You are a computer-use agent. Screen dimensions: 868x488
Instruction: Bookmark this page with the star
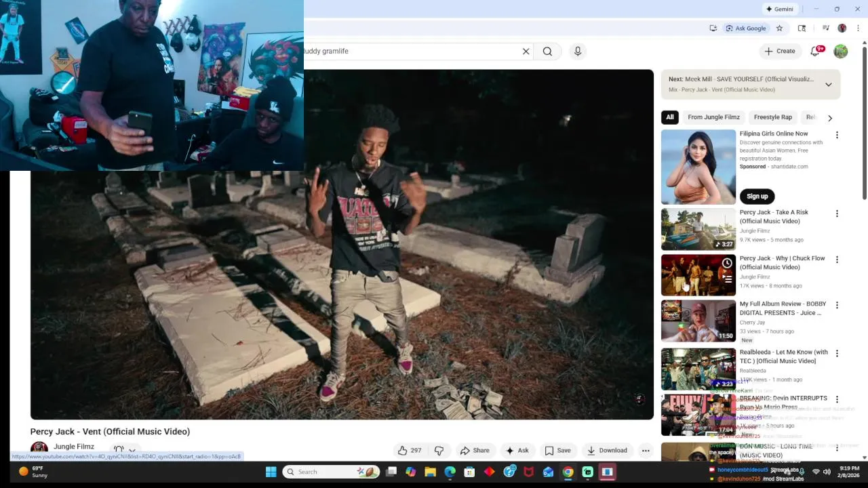(779, 28)
